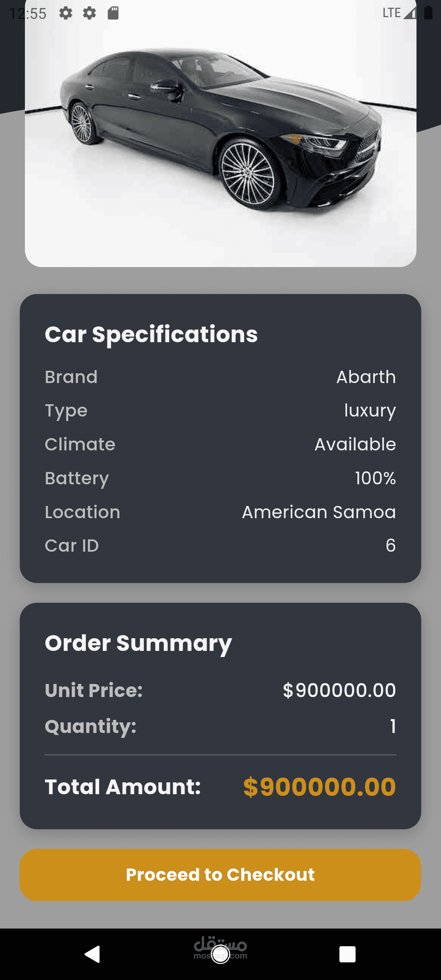Proceed to Checkout with the orange button

[220, 875]
